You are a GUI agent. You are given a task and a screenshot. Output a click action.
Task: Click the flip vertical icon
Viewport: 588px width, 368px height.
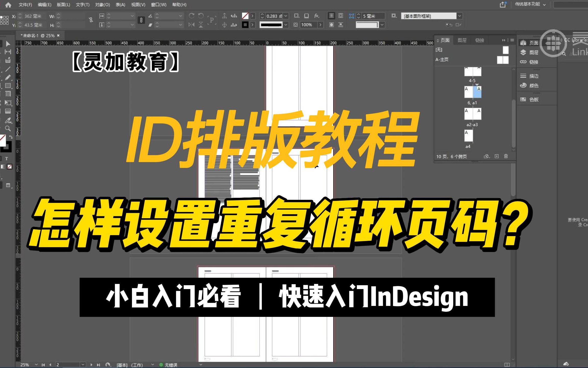[201, 25]
